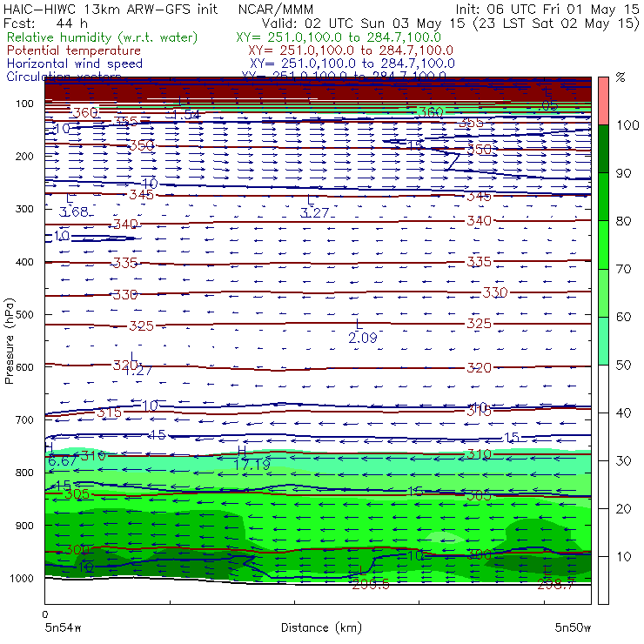Select the 80–90% green color bar segment
The width and height of the screenshot is (644, 644).
coord(603,197)
